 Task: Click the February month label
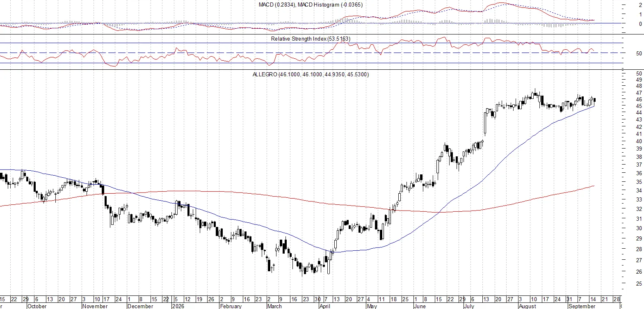[x=231, y=306]
